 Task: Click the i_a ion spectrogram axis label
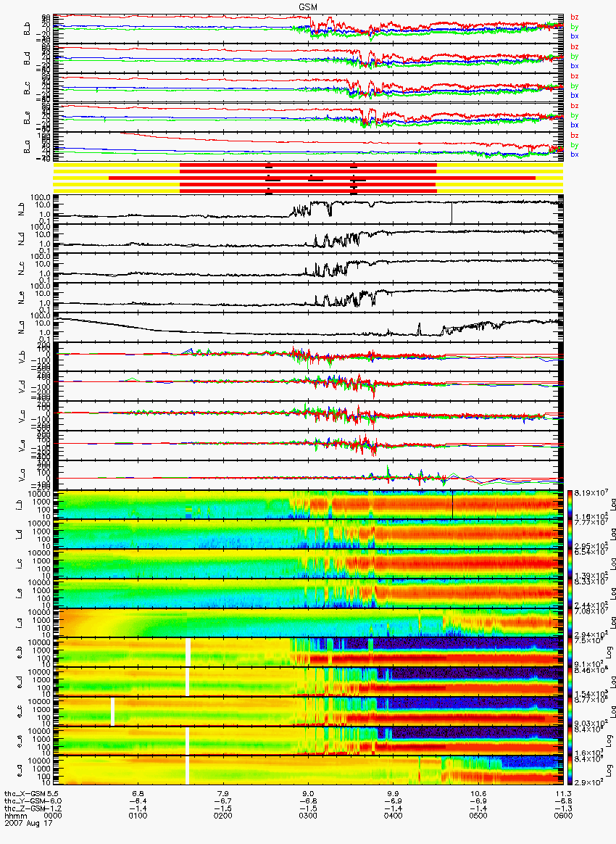(x=20, y=623)
